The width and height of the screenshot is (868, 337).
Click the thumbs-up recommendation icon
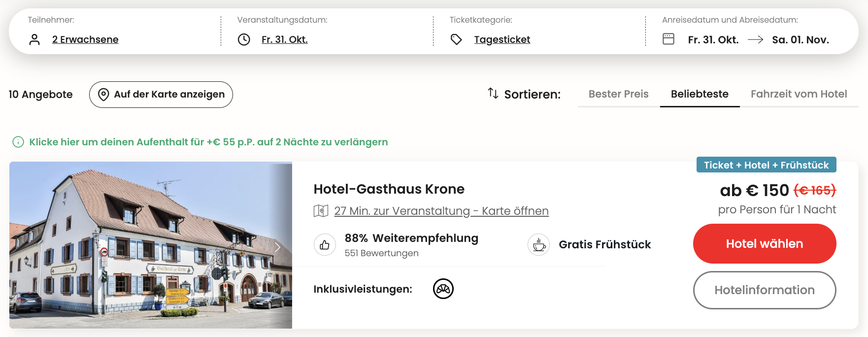point(325,244)
